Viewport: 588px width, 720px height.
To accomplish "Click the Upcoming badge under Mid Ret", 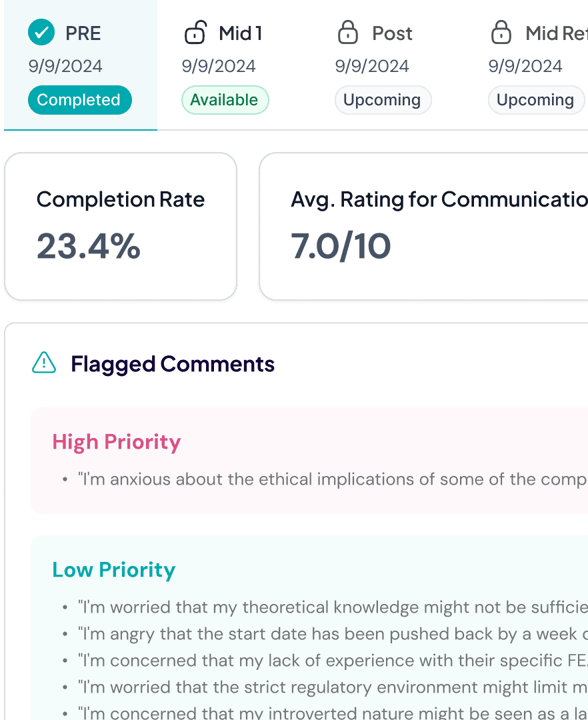I will click(x=536, y=99).
